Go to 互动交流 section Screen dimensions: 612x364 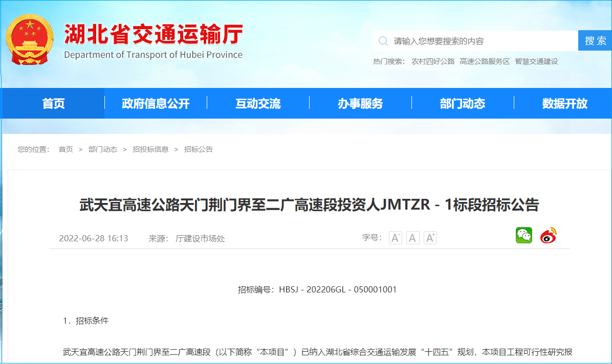click(258, 104)
